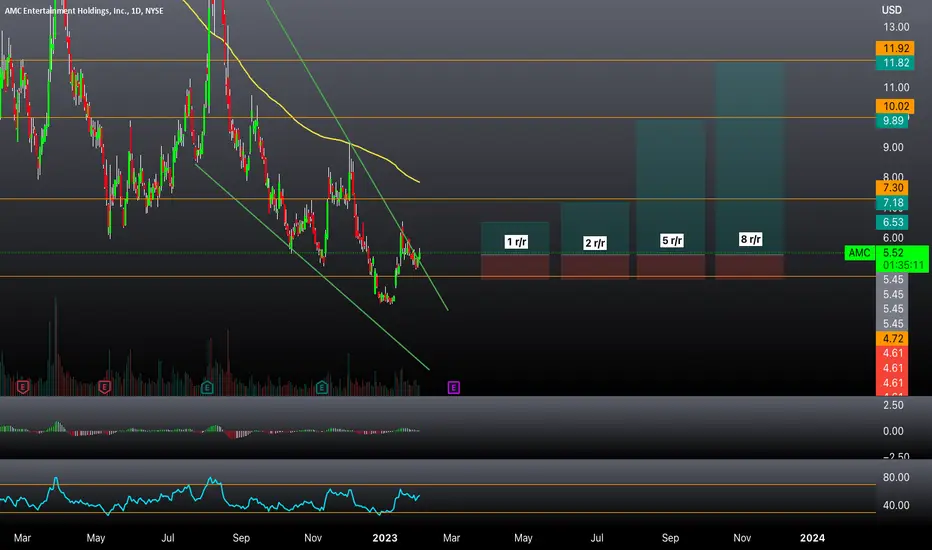Click the purple upcoming earnings E marker
Screen dimensions: 932x550
[x=454, y=388]
